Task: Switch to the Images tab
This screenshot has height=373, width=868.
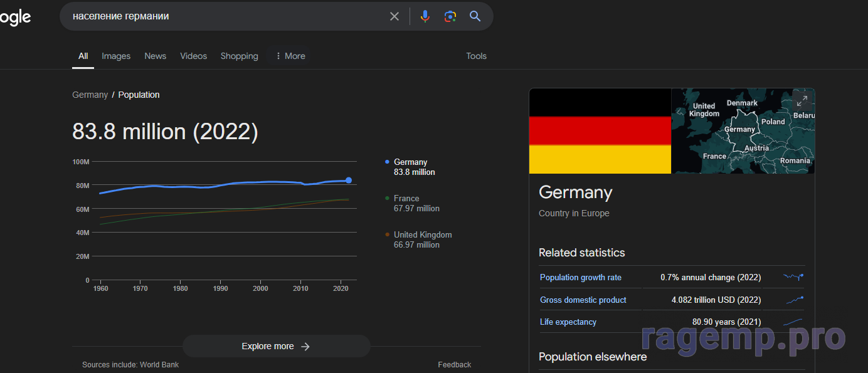Action: click(116, 56)
